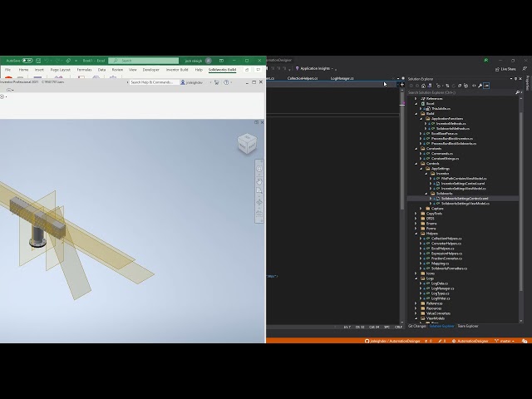Screen dimensions: 532x399
Task: Open the Excel Home tab
Action: click(23, 70)
